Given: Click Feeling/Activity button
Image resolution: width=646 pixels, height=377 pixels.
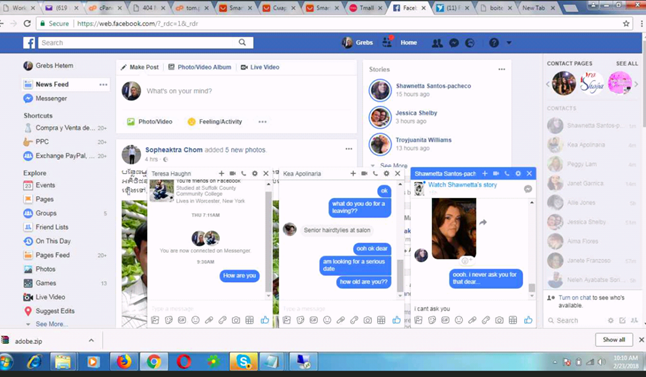Looking at the screenshot, I should pos(215,122).
